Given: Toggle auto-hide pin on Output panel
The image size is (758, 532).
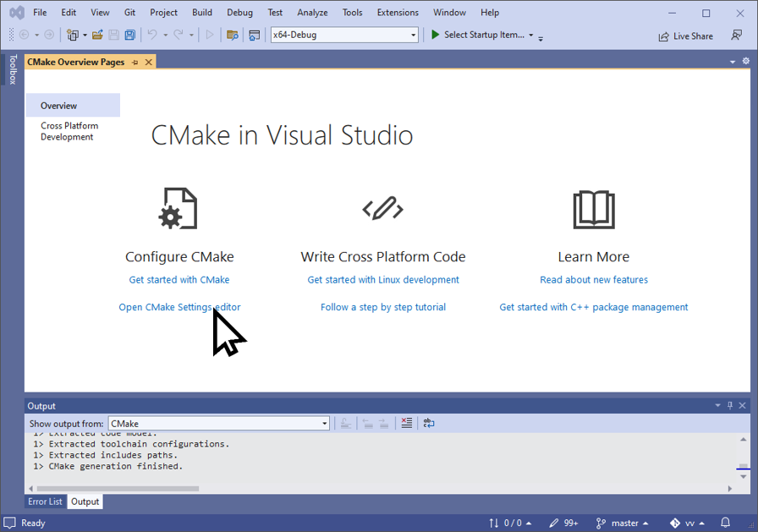Looking at the screenshot, I should (x=730, y=405).
